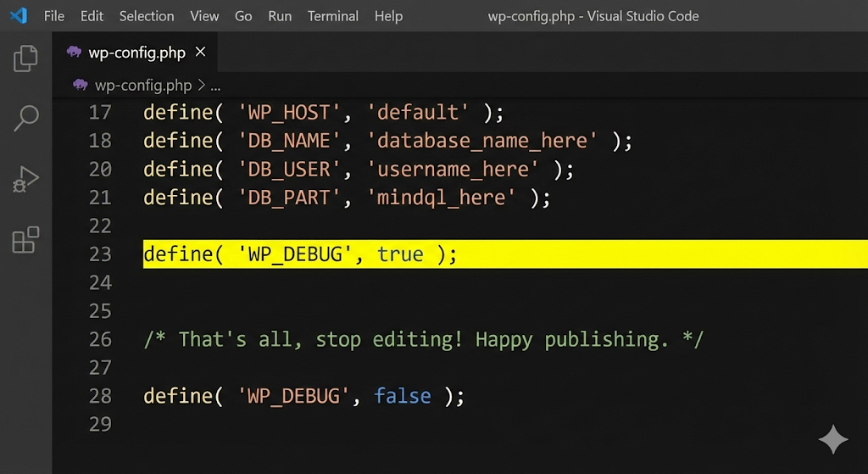Open the Help menu
868x474 pixels.
388,16
